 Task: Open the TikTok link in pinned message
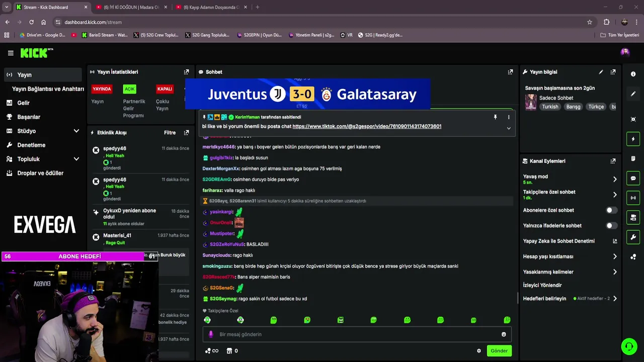367,127
